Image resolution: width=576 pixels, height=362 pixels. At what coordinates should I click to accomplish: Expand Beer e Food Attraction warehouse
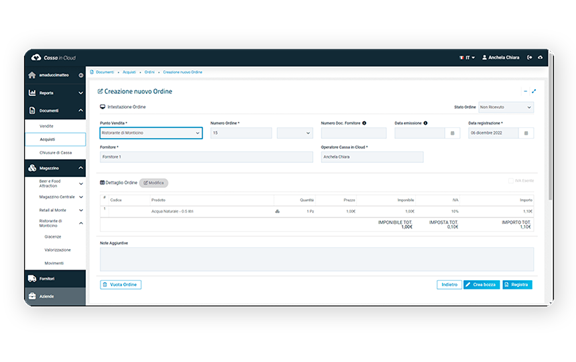tap(81, 184)
